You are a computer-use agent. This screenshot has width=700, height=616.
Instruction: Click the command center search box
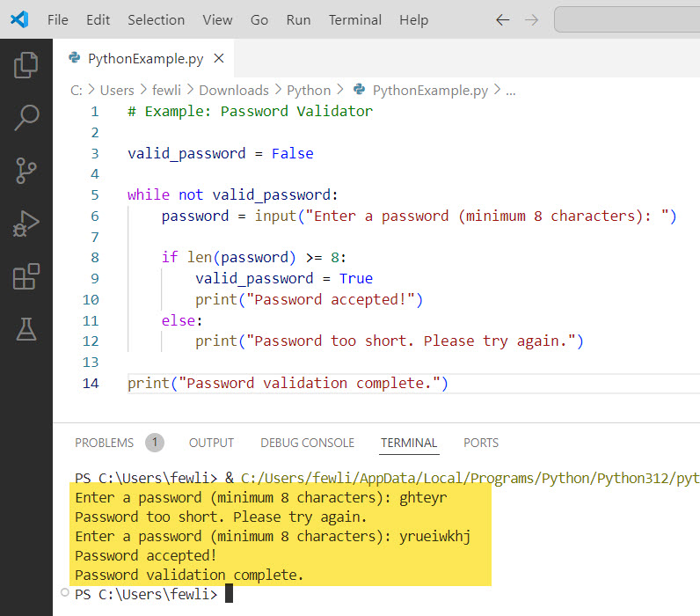627,19
